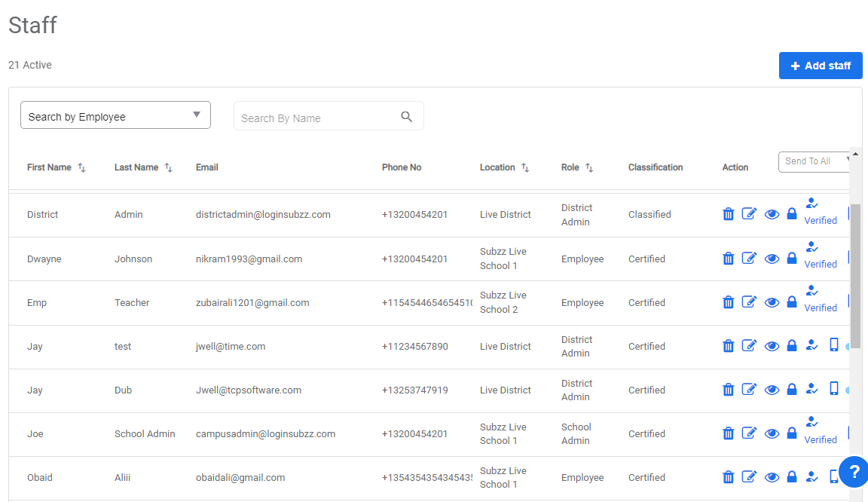The image size is (868, 502).
Task: Click the Add staff button
Action: (x=821, y=66)
